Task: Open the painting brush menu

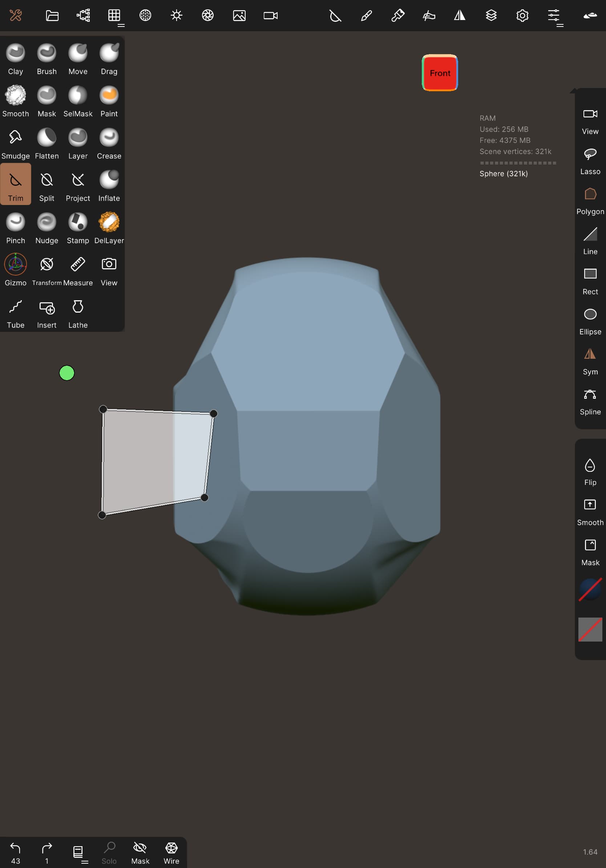Action: [367, 16]
